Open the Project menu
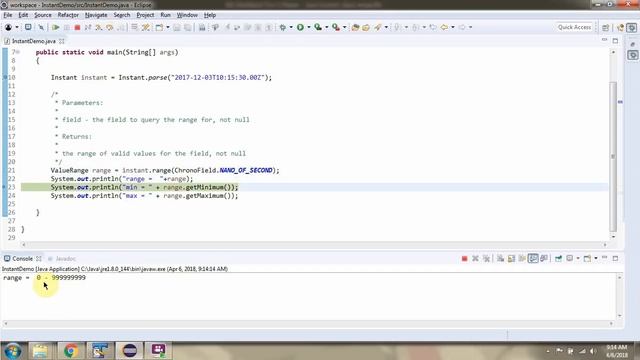 145,15
